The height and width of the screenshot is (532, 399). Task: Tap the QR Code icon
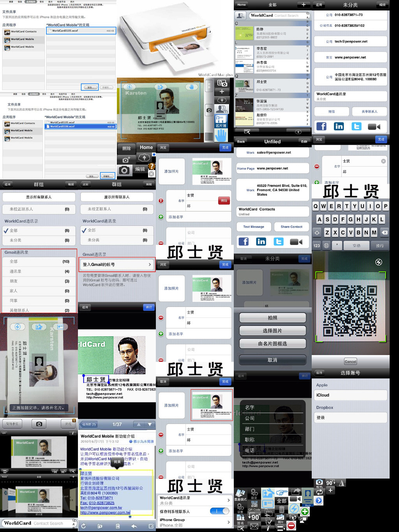coord(254,505)
